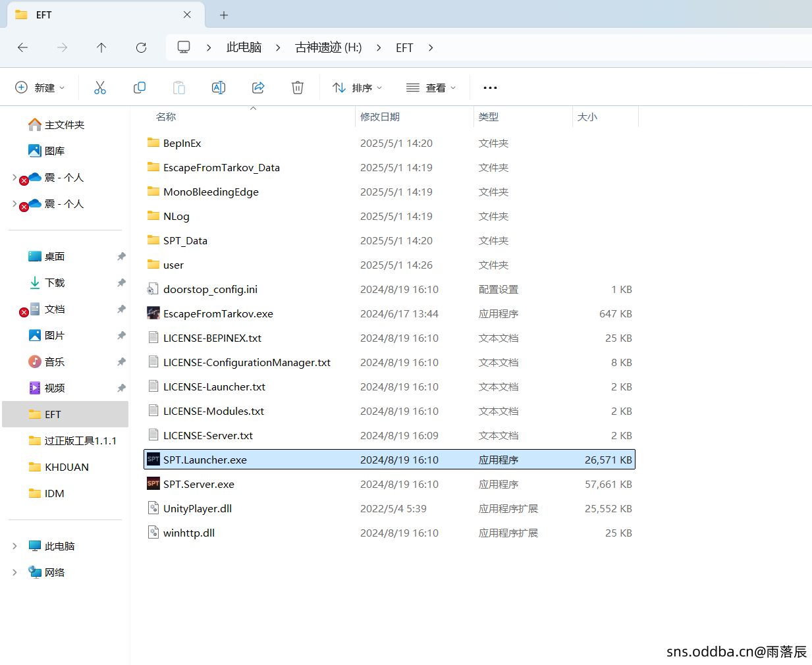Click the Rename icon in toolbar
Image resolution: width=812 pixels, height=665 pixels.
click(x=219, y=88)
